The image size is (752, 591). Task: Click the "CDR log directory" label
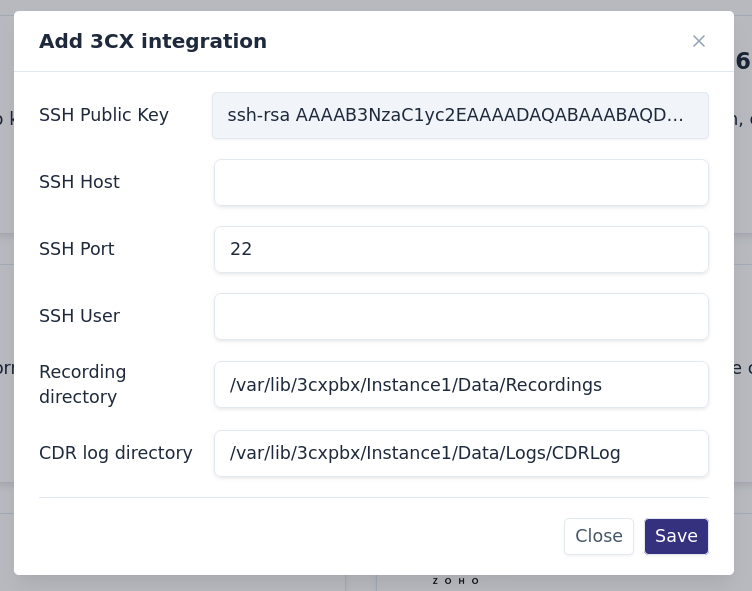[116, 453]
